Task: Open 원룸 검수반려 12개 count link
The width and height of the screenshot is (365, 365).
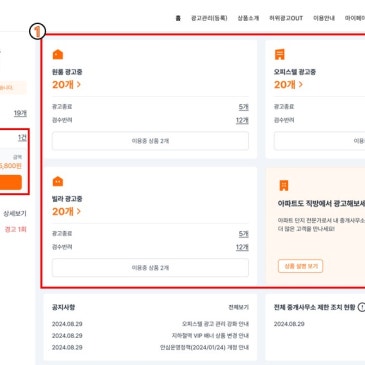Action: click(242, 120)
